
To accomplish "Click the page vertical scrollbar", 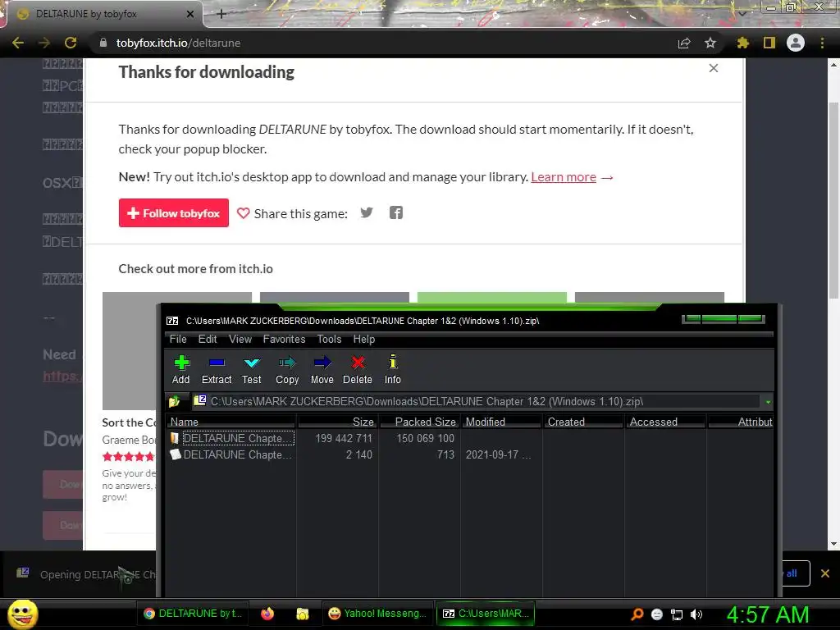I will (833, 200).
